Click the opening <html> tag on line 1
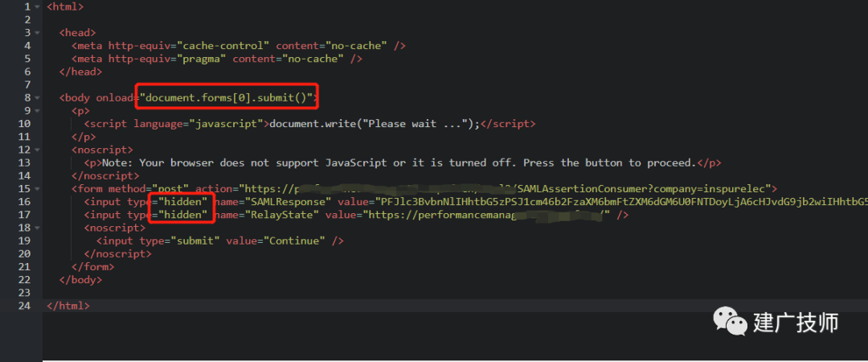The image size is (868, 362). [65, 7]
